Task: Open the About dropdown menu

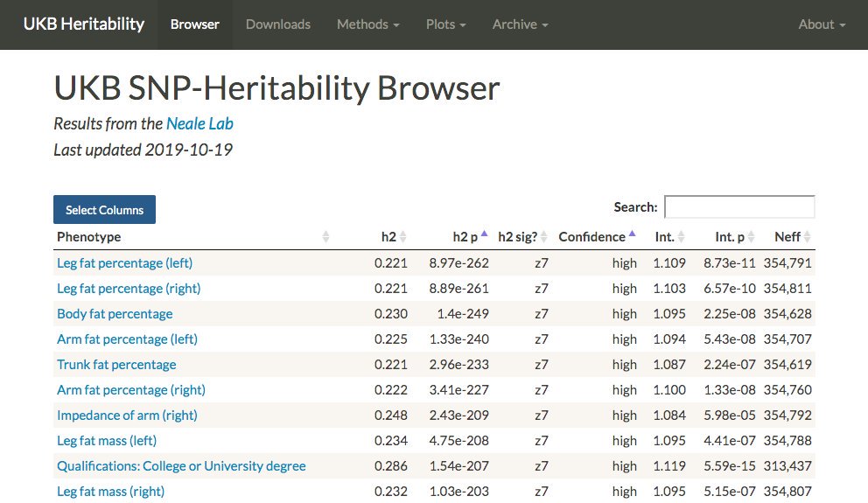Action: [822, 24]
